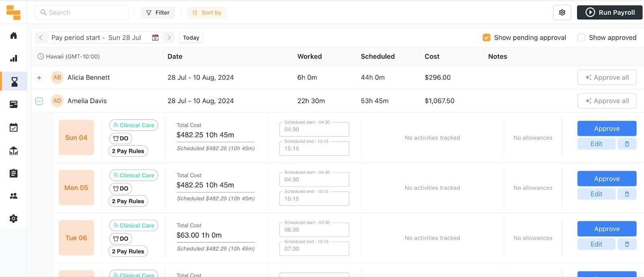Open the Sort by dropdown
This screenshot has width=644, height=277.
point(206,12)
